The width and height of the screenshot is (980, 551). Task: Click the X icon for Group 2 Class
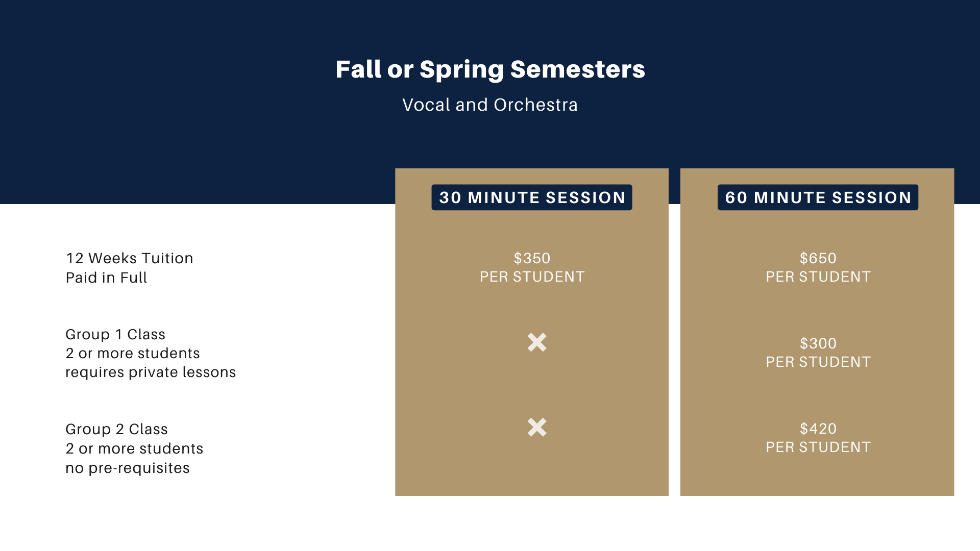pos(537,428)
